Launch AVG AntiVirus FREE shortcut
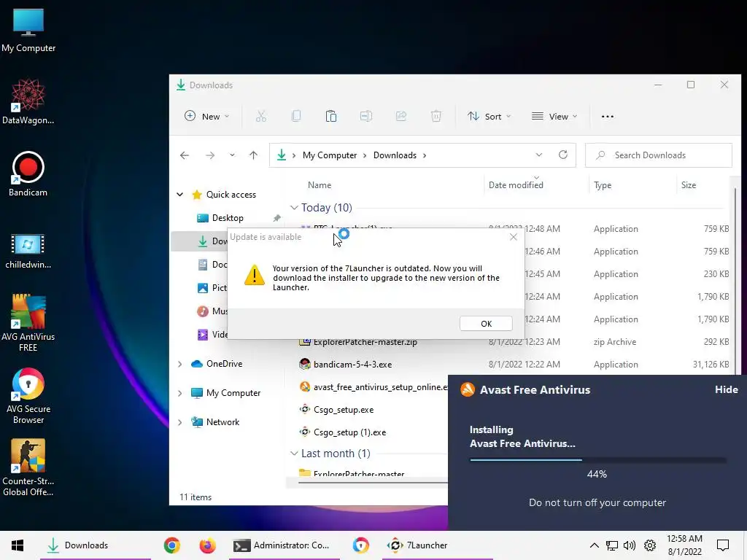747x560 pixels. coord(28,323)
